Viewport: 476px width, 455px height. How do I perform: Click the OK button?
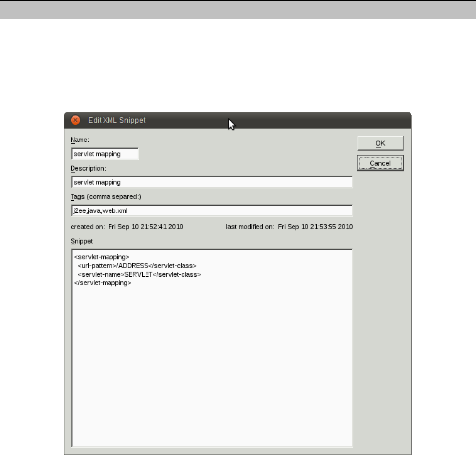[380, 143]
